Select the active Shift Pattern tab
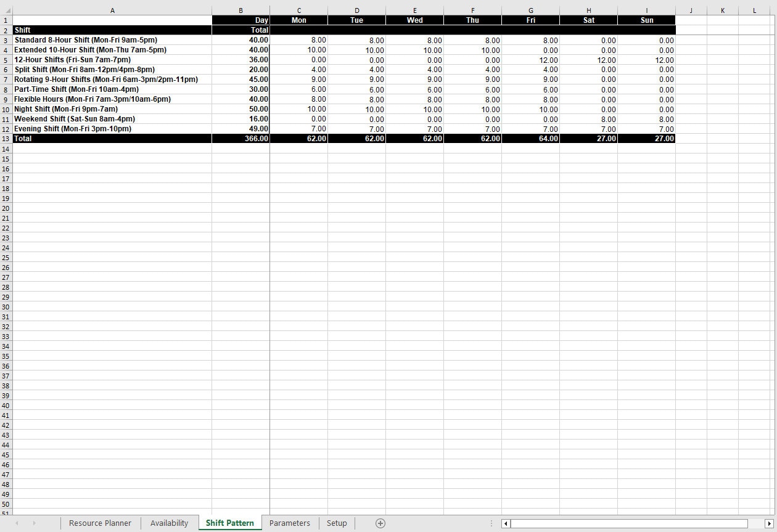 click(x=229, y=523)
